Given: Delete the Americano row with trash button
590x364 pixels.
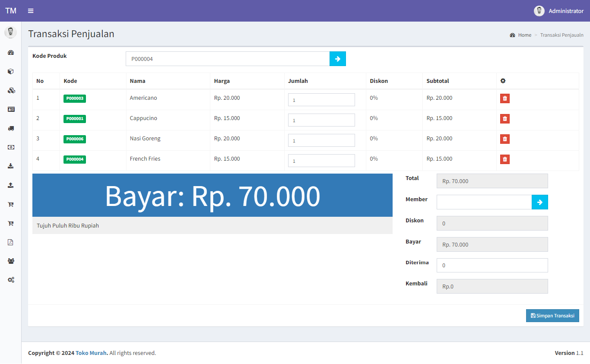Looking at the screenshot, I should tap(504, 98).
